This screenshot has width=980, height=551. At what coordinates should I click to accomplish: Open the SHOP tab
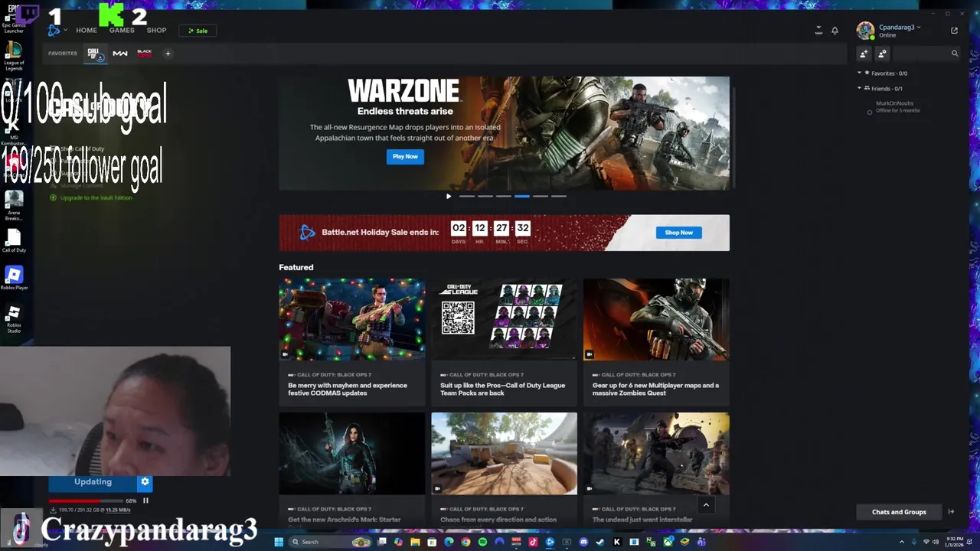point(157,31)
